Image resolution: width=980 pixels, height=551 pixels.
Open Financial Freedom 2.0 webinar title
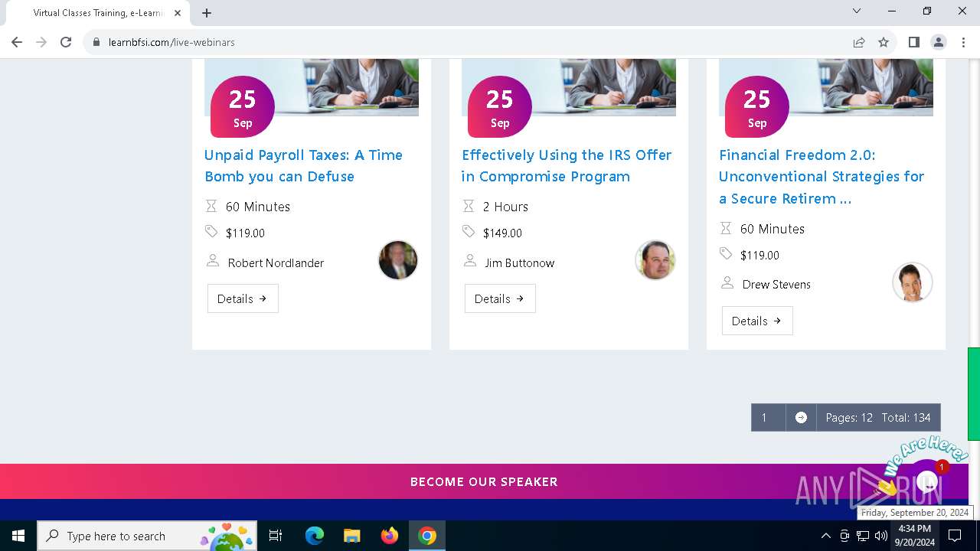click(x=822, y=177)
